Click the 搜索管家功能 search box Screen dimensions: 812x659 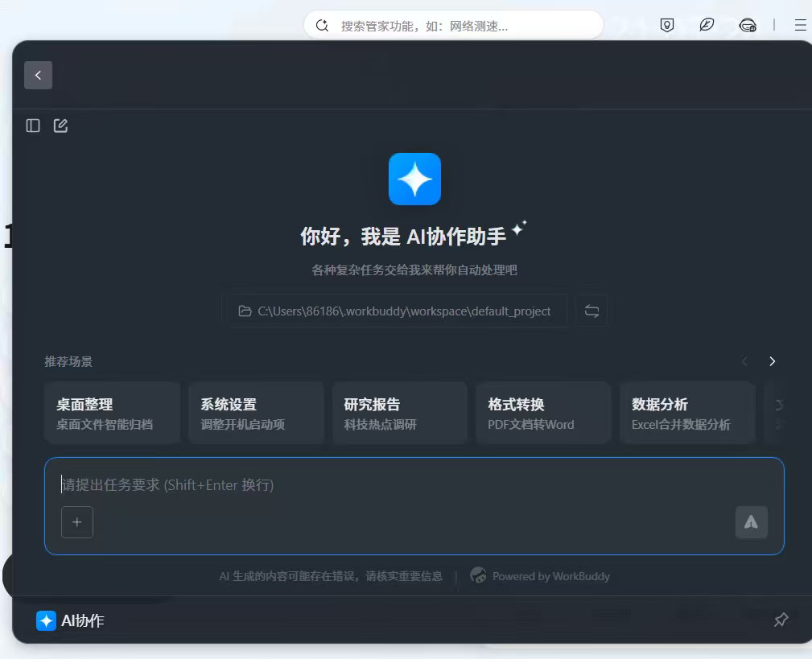(453, 25)
